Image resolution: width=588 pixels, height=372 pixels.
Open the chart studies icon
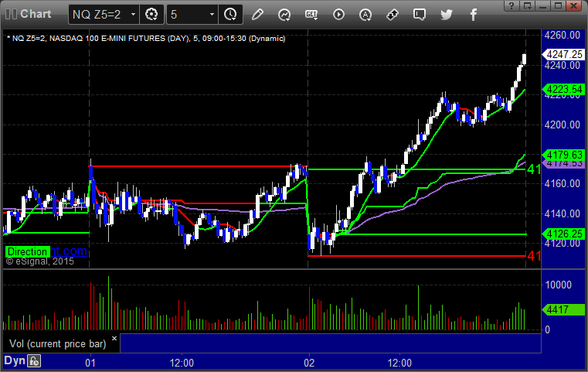(x=284, y=15)
